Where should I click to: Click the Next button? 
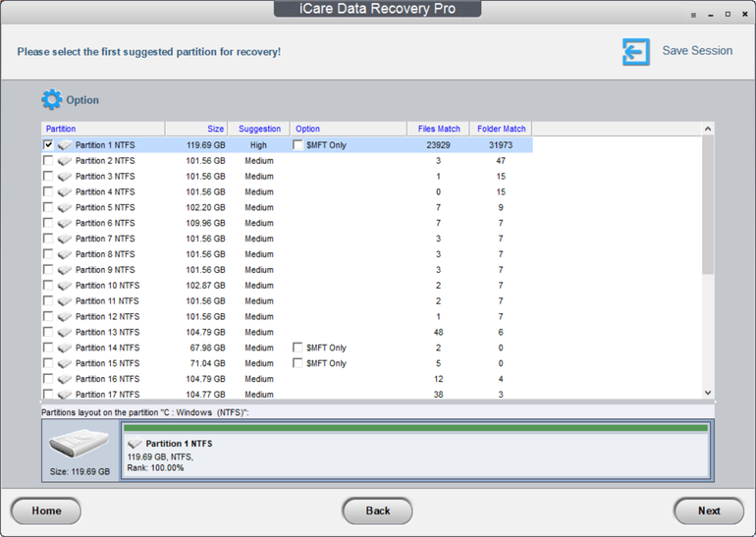coord(709,510)
